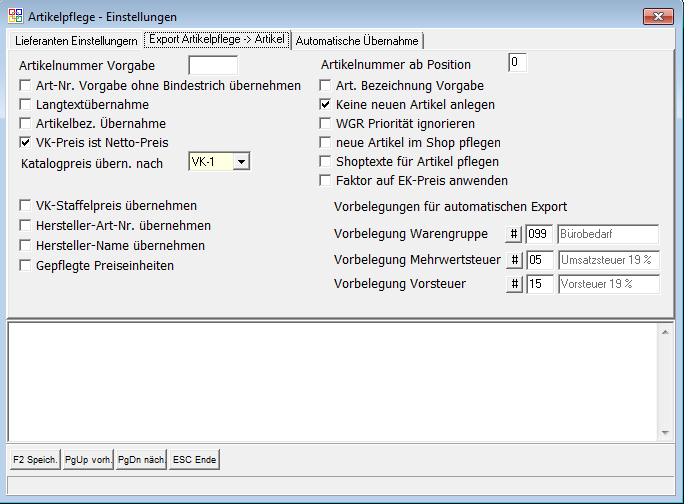Tick the Gepflegte Preiseinheiten checkbox

[25, 266]
